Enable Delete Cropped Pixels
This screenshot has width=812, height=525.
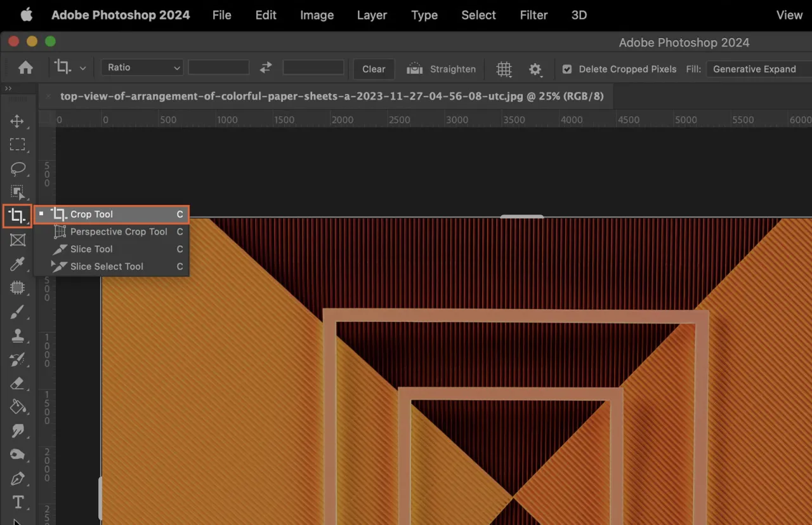[567, 69]
